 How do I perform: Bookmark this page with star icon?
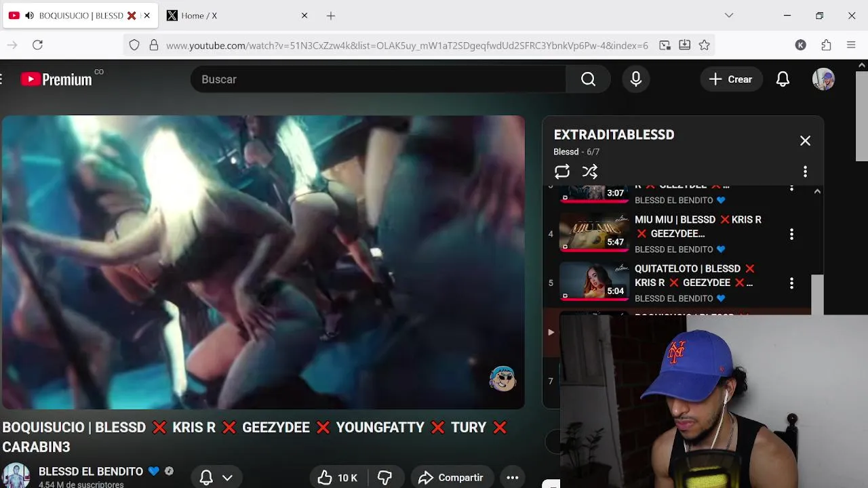pyautogui.click(x=705, y=45)
